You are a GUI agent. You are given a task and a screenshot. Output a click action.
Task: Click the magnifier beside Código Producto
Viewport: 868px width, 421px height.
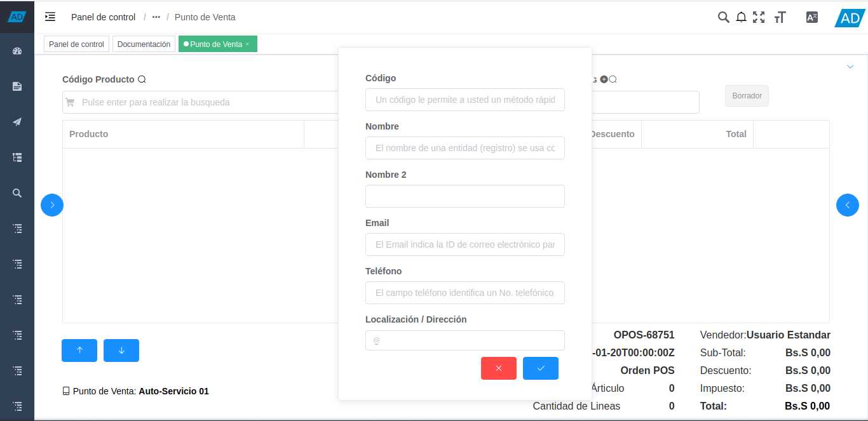point(142,79)
